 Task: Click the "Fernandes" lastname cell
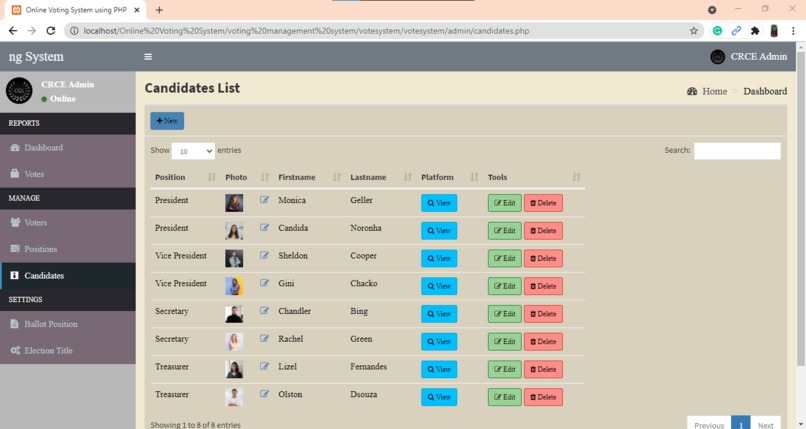tap(369, 366)
